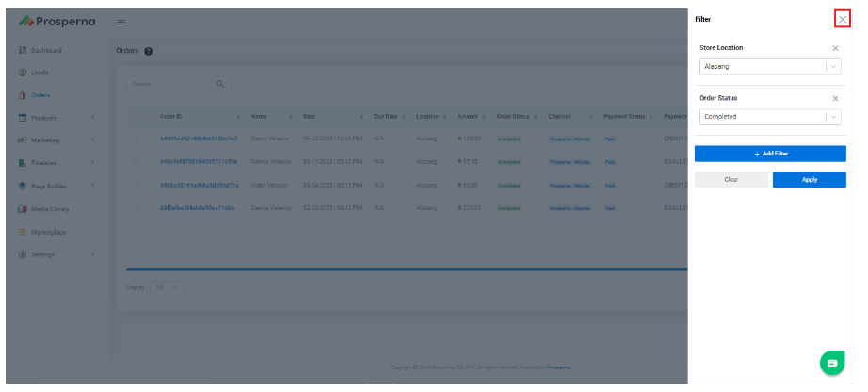
Task: Apply the selected filters
Action: pyautogui.click(x=809, y=180)
